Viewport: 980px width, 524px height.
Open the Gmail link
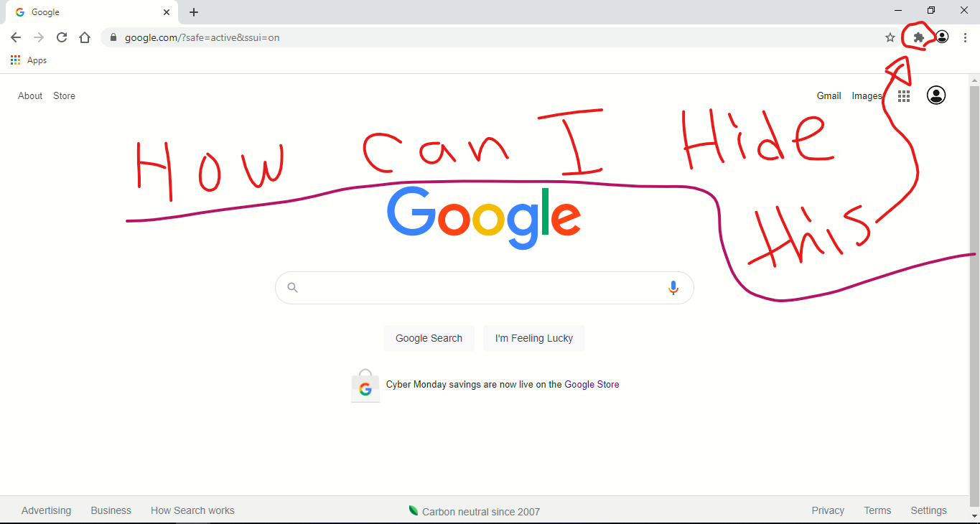point(829,95)
